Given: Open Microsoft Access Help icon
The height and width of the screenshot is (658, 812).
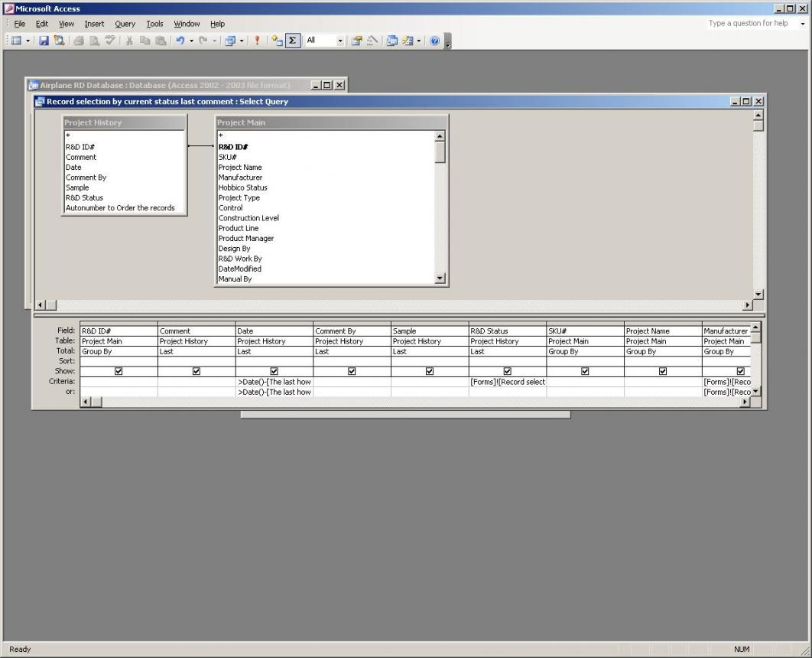Looking at the screenshot, I should [434, 41].
